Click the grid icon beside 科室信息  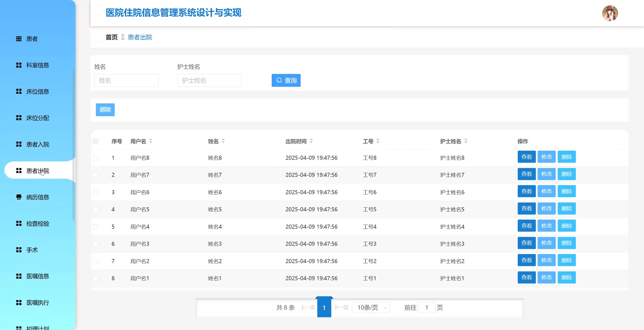[19, 65]
